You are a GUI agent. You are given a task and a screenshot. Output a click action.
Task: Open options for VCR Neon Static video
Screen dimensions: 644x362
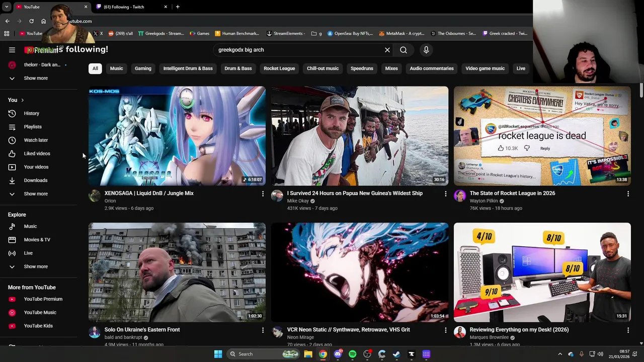[x=445, y=330]
